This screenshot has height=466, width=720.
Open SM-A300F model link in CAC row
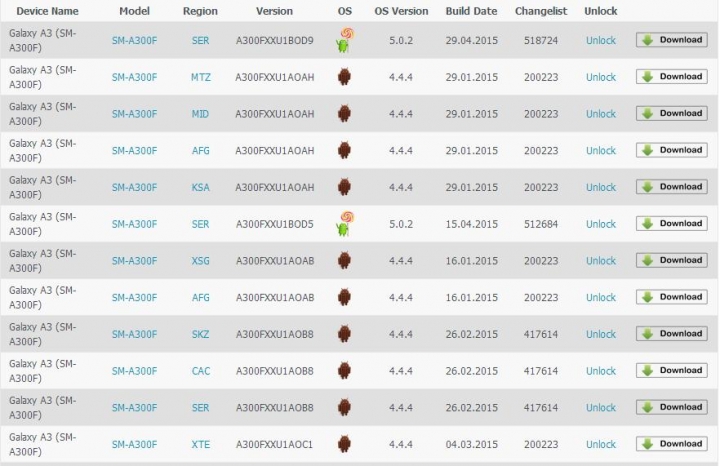point(134,371)
